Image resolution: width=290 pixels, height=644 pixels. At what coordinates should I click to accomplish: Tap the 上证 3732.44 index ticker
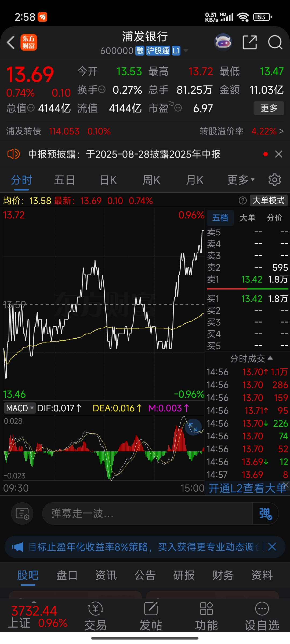38,617
